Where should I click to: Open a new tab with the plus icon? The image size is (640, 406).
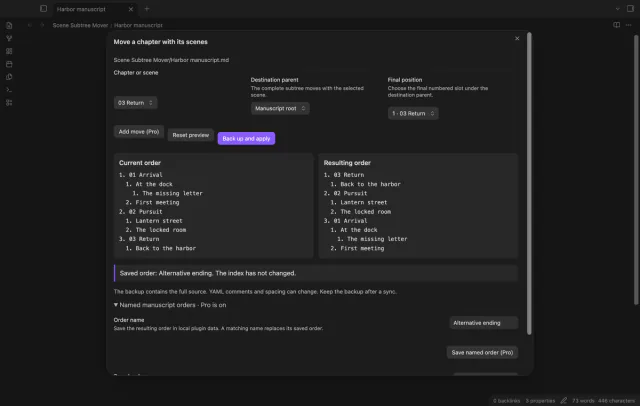(147, 9)
